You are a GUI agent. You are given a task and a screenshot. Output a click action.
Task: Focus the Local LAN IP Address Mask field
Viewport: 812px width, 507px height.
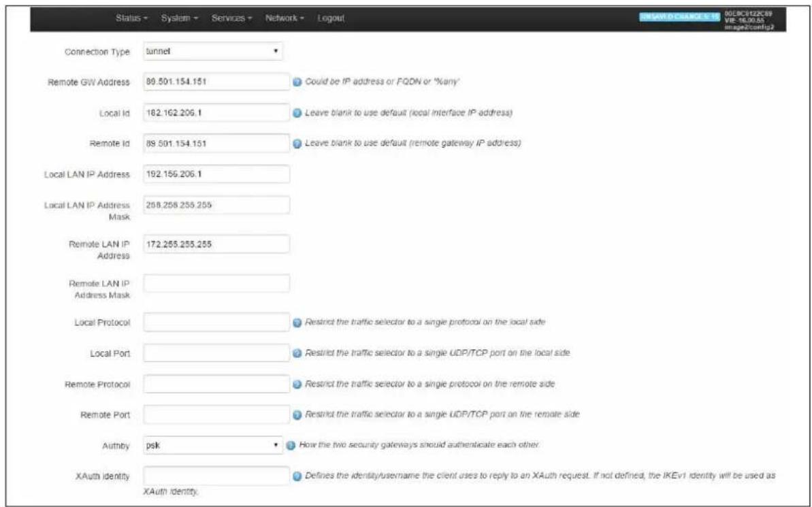(216, 205)
